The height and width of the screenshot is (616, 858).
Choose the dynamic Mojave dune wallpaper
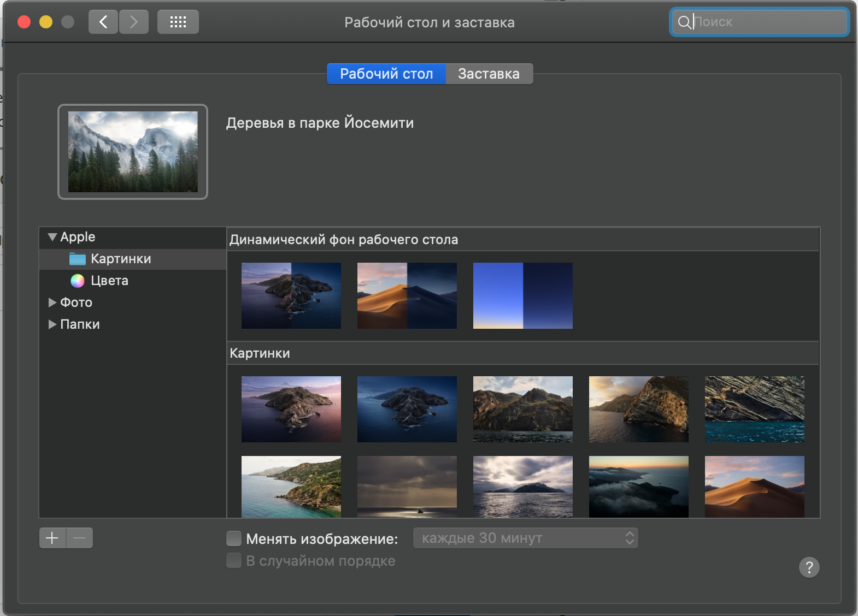point(407,295)
